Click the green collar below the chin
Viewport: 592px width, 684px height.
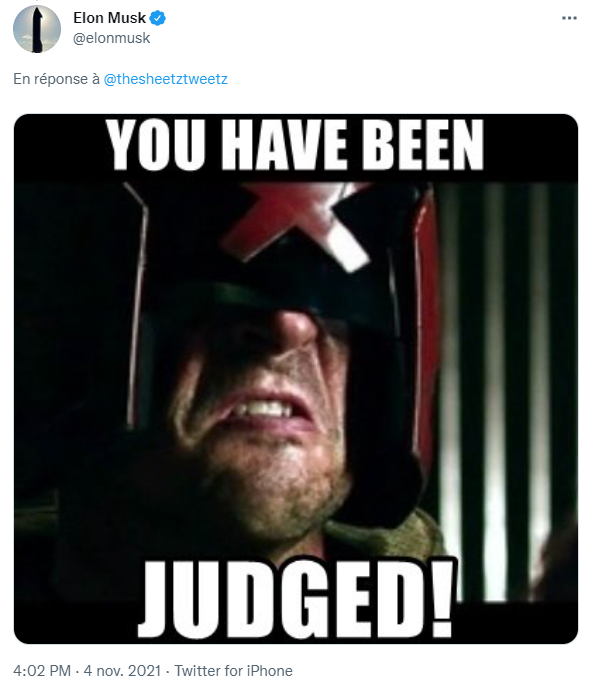tap(384, 539)
